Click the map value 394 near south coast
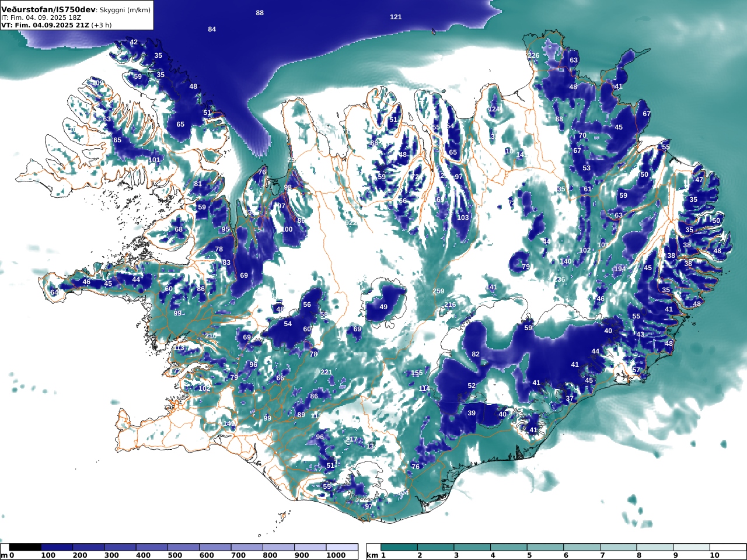Viewport: 747px width, 560px height. pyautogui.click(x=403, y=494)
